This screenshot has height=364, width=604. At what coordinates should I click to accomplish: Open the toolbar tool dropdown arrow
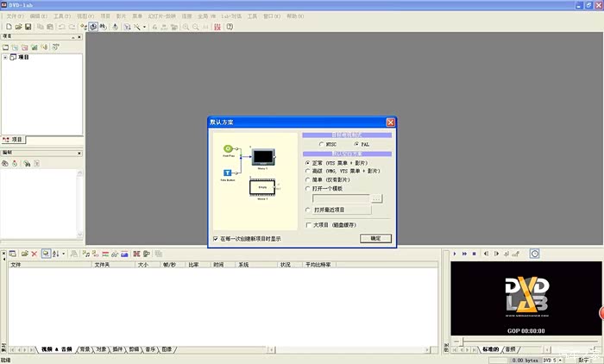[144, 27]
